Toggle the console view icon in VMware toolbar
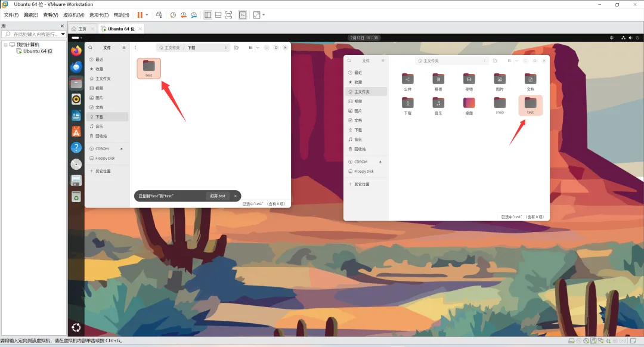Screen dimensions: 644x347 click(243, 15)
